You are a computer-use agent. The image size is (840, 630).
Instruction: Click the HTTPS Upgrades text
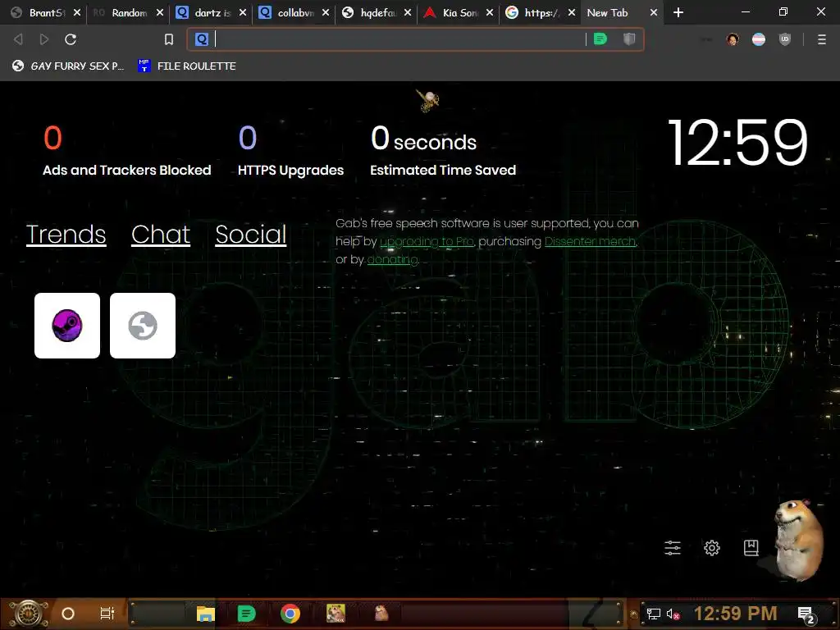coord(291,171)
